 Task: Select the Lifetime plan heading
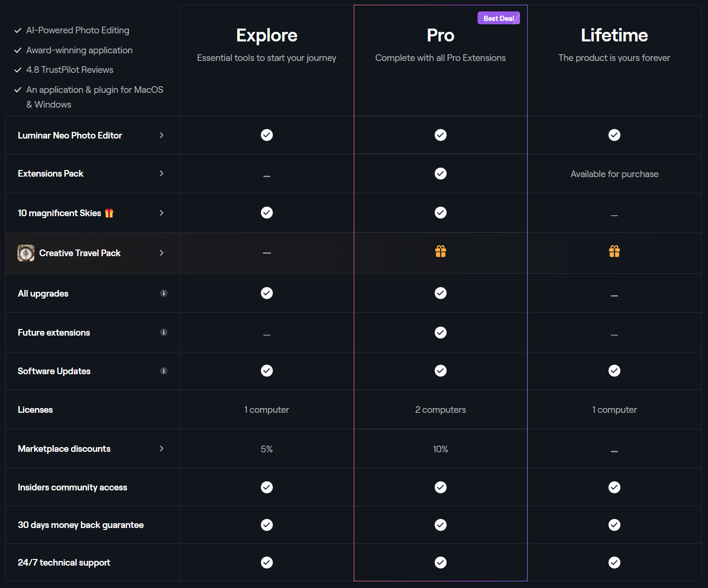(614, 36)
